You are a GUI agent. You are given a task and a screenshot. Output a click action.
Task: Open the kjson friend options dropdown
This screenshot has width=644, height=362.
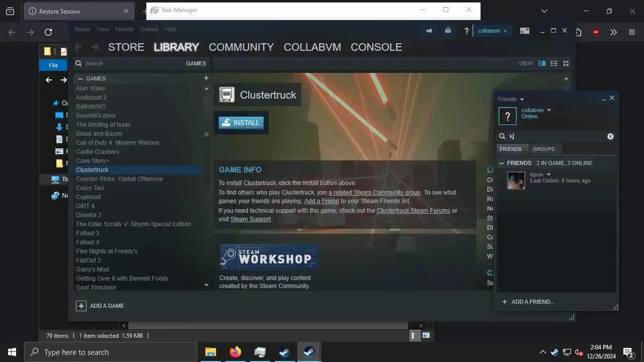coord(549,174)
